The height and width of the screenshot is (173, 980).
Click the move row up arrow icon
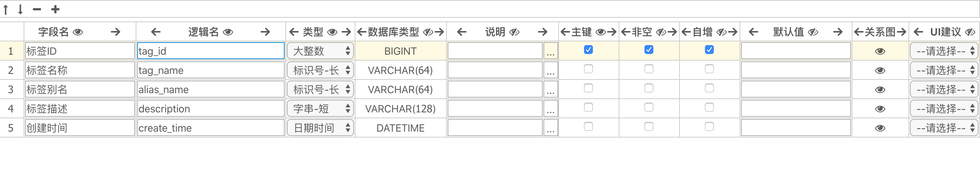click(x=6, y=9)
